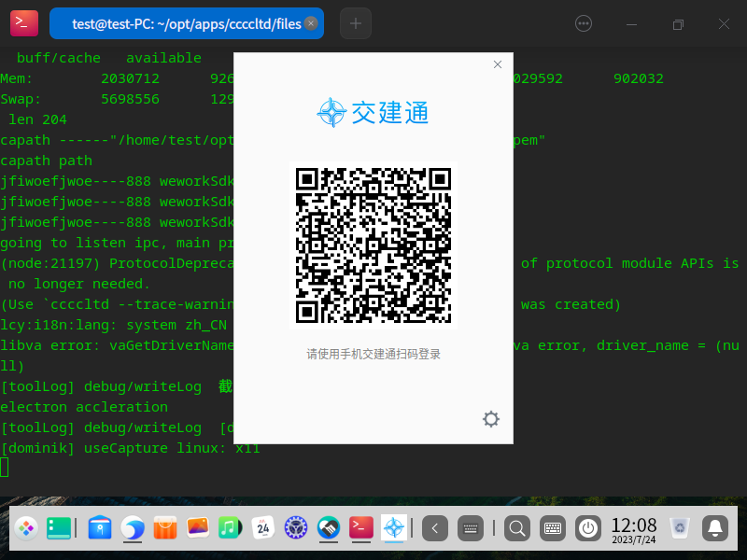
Task: Select the 交建通 app icon in the dock
Action: click(394, 528)
